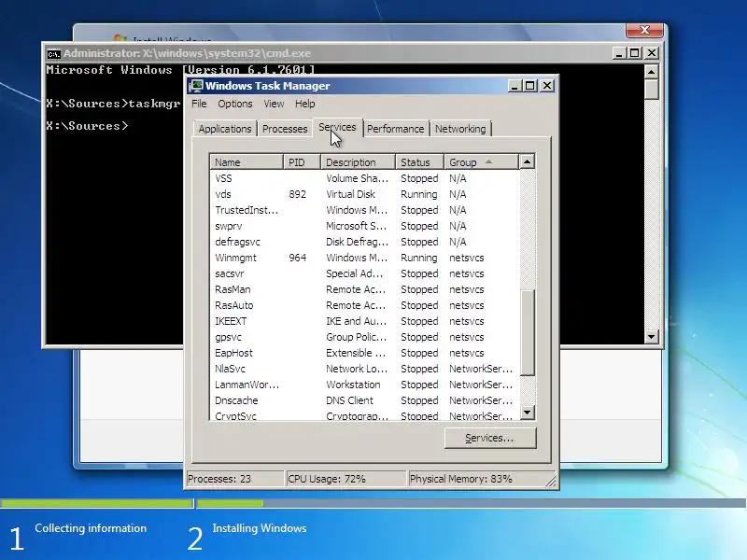Click the Task Manager title bar icon
The width and height of the screenshot is (747, 560).
coord(196,86)
